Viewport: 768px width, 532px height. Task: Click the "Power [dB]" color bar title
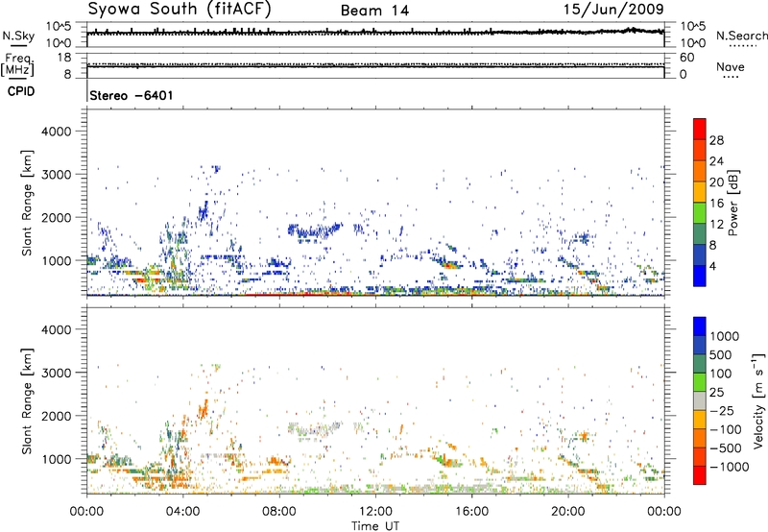point(733,203)
